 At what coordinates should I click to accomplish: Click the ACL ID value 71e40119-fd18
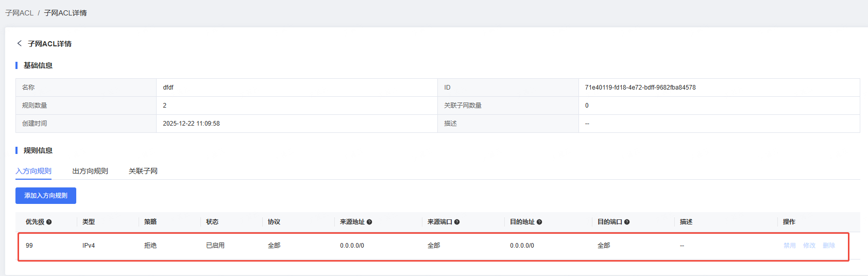click(640, 88)
